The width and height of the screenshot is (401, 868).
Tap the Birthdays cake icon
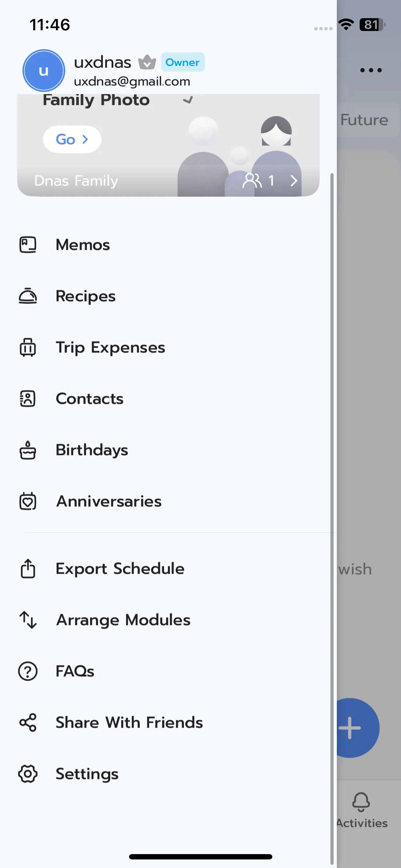tap(28, 450)
